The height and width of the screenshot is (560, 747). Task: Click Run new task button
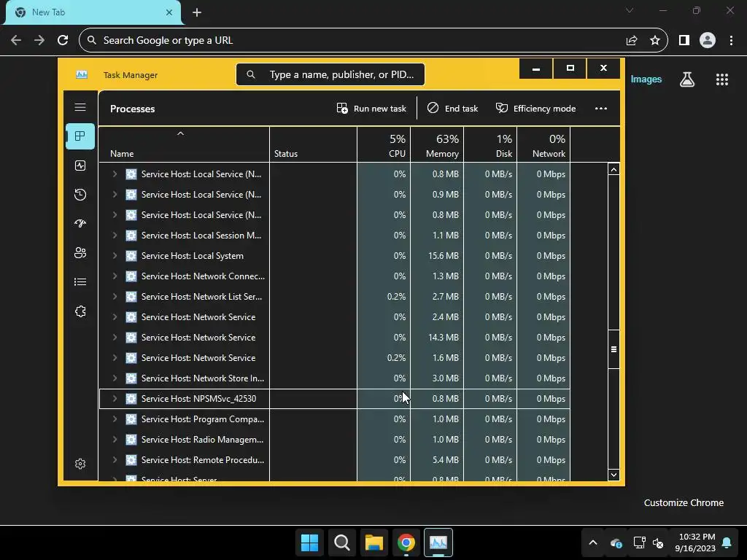(371, 109)
